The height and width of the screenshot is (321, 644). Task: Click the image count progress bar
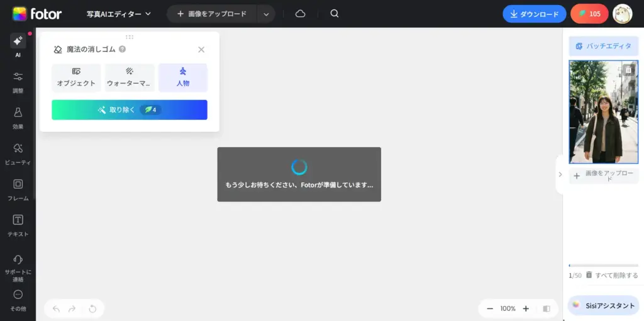pyautogui.click(x=604, y=266)
